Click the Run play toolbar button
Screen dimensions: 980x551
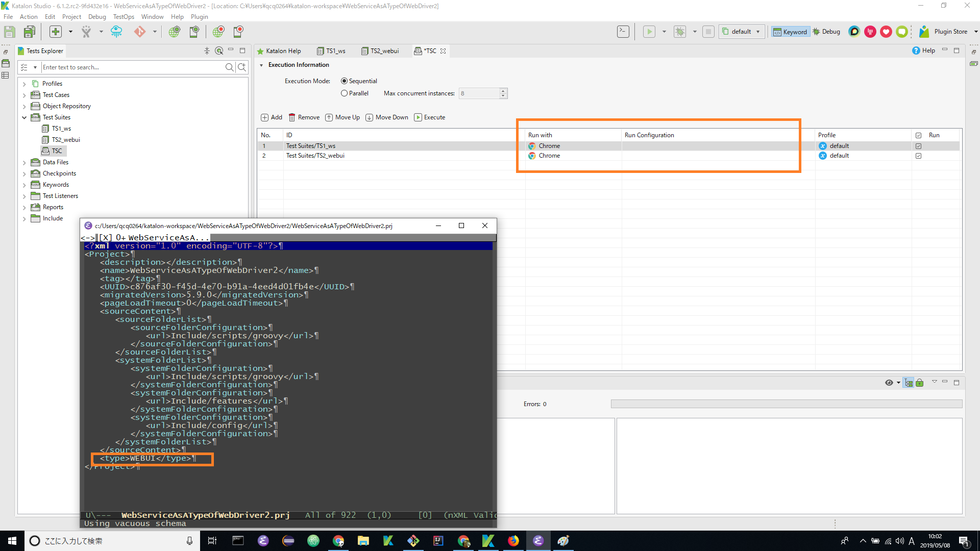pyautogui.click(x=649, y=32)
